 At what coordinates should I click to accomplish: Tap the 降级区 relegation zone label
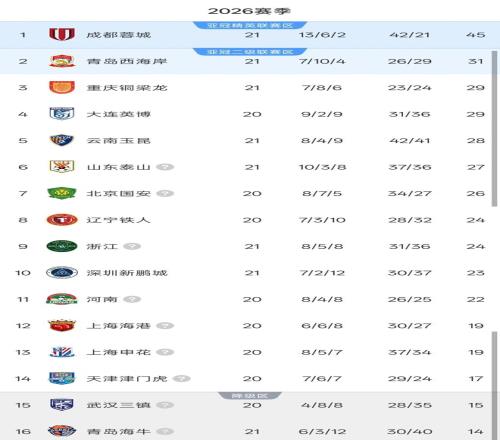coord(250,395)
